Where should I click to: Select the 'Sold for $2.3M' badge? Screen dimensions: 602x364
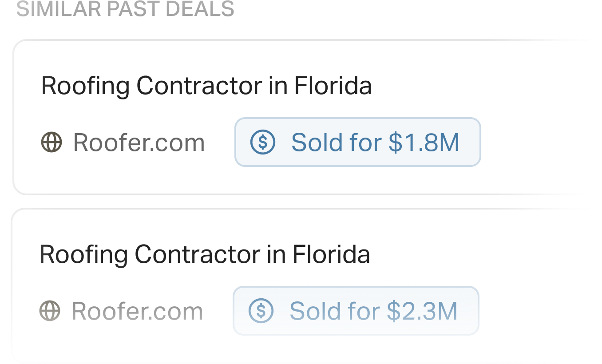[x=356, y=311]
